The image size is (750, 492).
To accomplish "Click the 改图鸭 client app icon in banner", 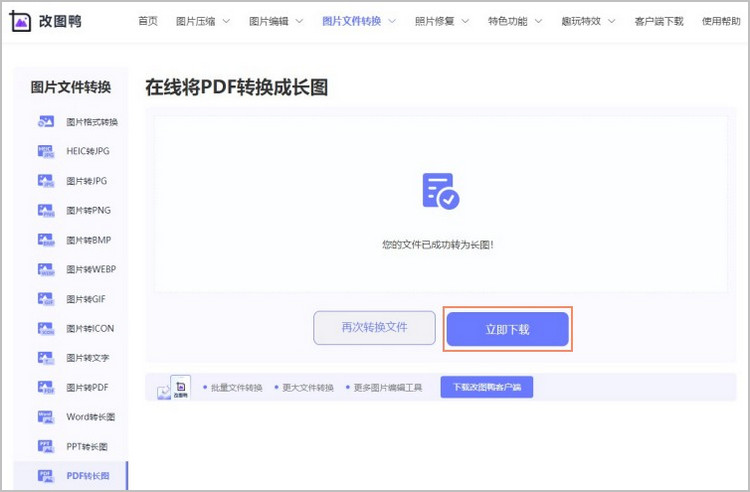I will 180,387.
